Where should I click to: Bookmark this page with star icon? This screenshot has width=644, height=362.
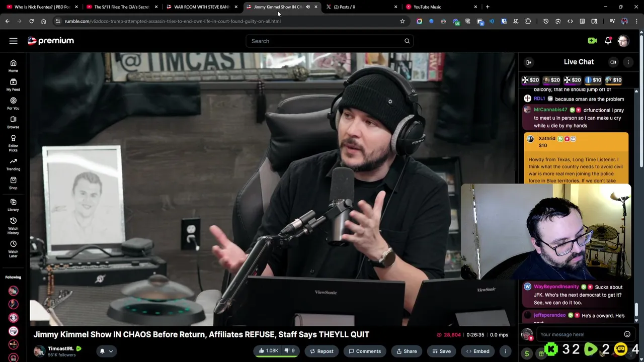(x=403, y=21)
